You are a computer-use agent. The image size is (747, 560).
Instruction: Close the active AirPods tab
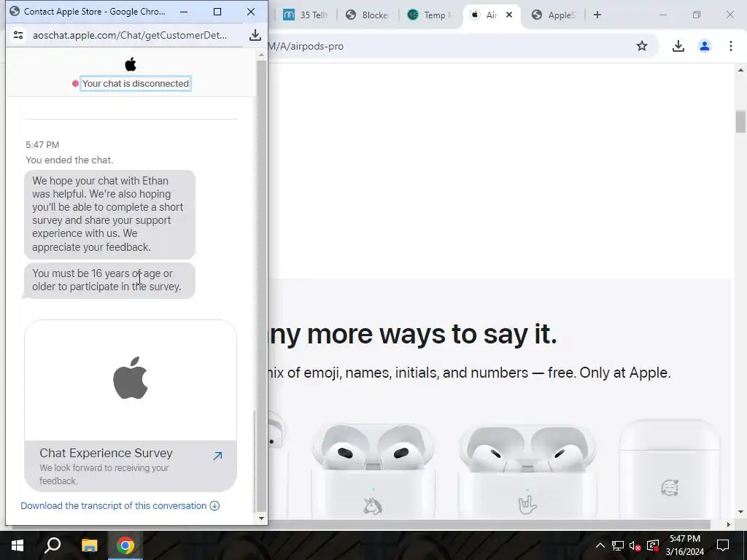tap(508, 15)
